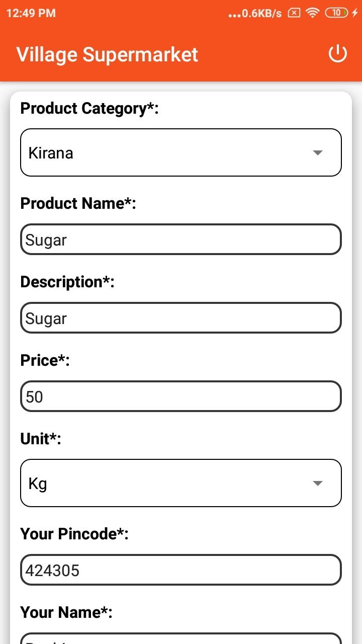Tap the network speed indicator
362x644 pixels.
(x=255, y=14)
